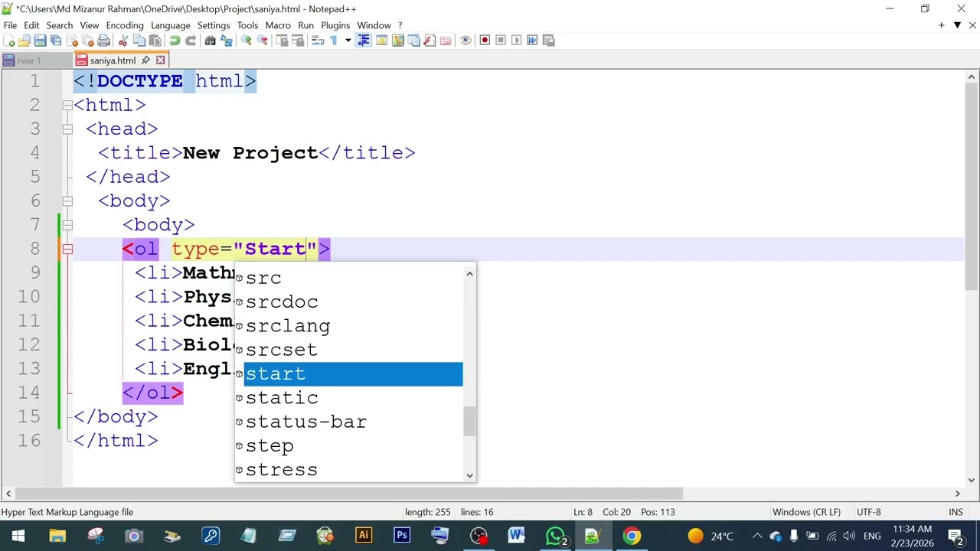The height and width of the screenshot is (551, 980).
Task: Close the saniya.html tab
Action: [x=161, y=60]
